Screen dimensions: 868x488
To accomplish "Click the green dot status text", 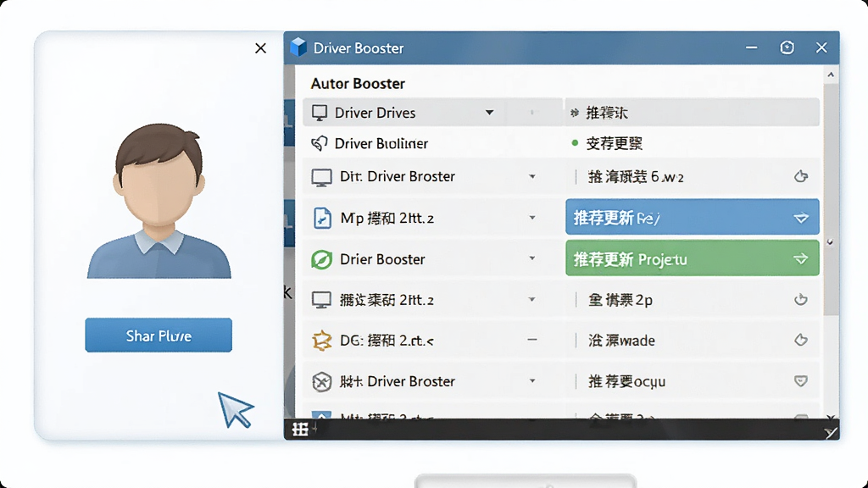I will pos(614,143).
